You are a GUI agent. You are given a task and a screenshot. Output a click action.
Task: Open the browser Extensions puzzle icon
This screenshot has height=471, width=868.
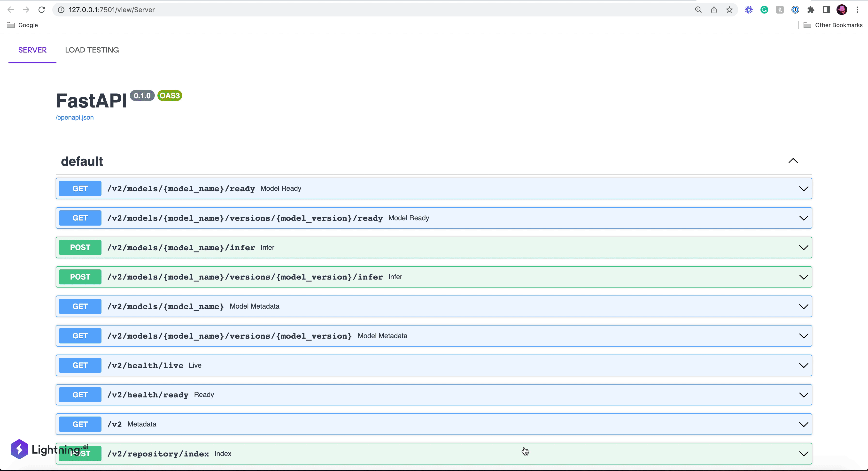[x=811, y=10]
